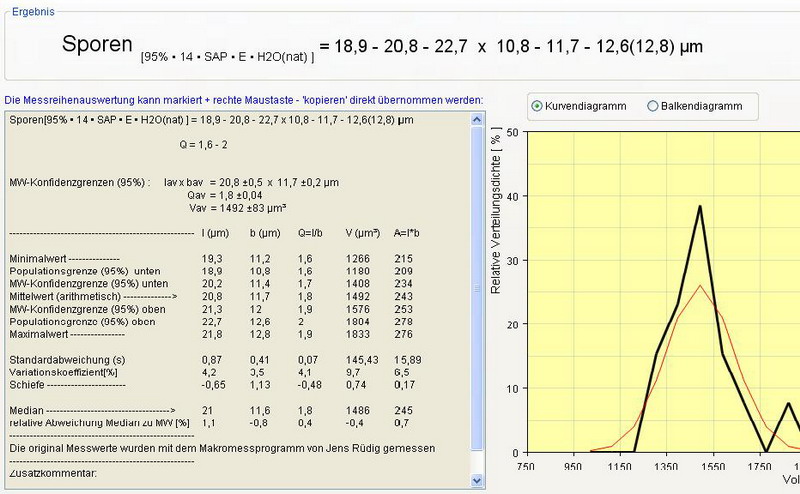Click the blue Messreihenauswertung instruction text

pos(244,100)
